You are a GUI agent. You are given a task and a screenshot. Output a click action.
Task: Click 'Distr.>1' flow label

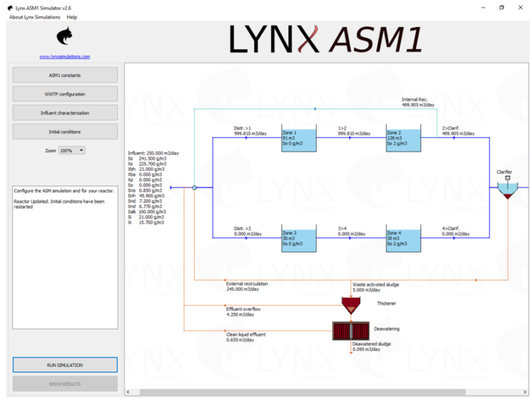[x=250, y=131]
